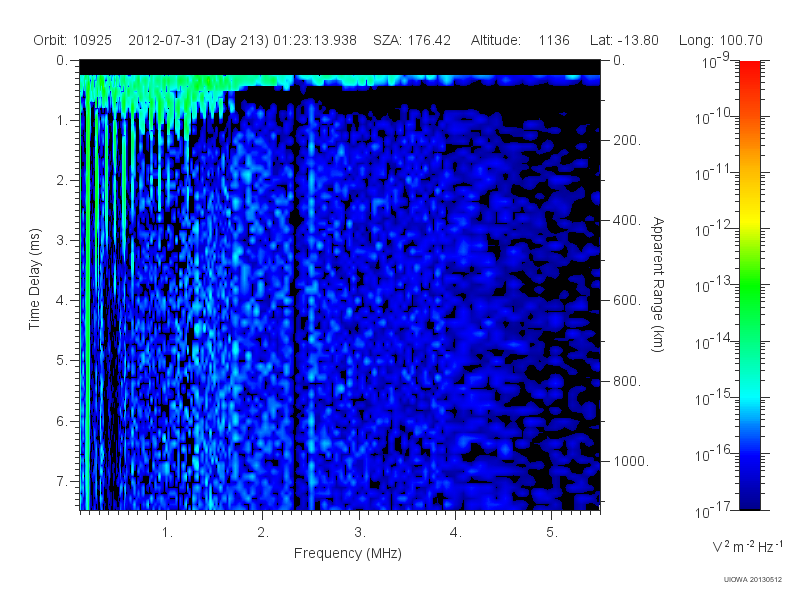The image size is (800, 600).
Task: Click the 'UIOWA 20130512' credit text
Action: 753,580
